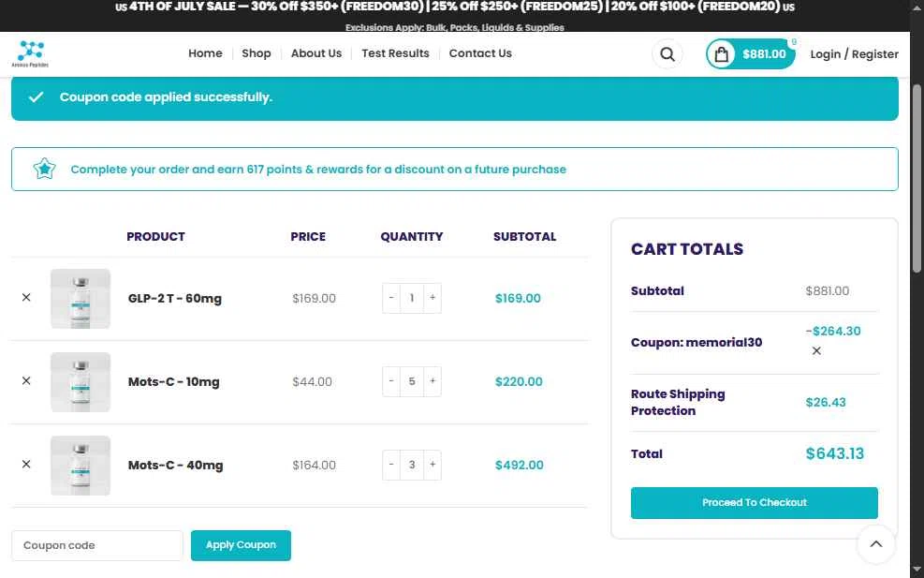The width and height of the screenshot is (924, 578).
Task: Click the Mots-C 10mg quantity field
Action: [x=412, y=381]
